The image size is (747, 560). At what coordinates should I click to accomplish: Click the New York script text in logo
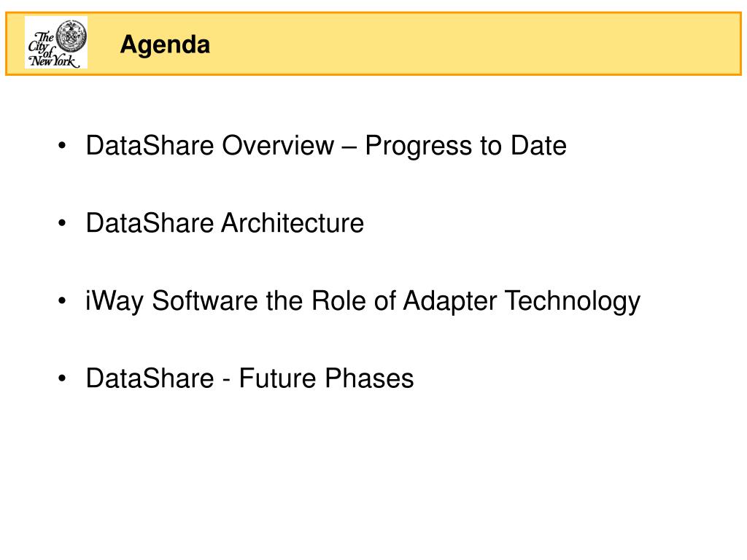tap(53, 61)
